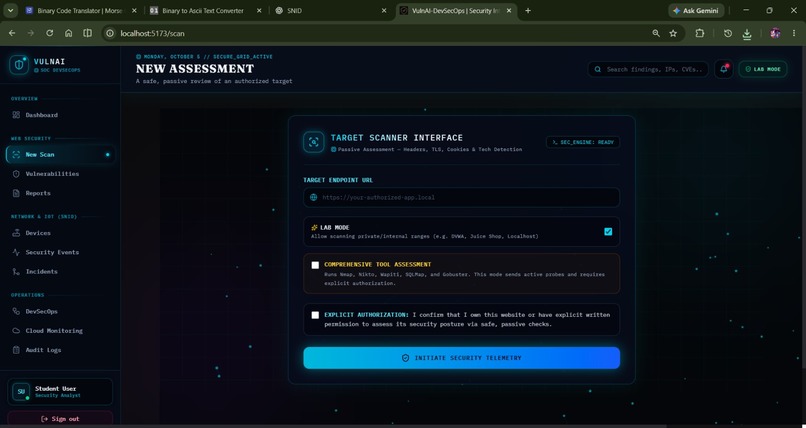Click the LAB MODE header button
Image resolution: width=806 pixels, height=428 pixels.
pos(763,69)
